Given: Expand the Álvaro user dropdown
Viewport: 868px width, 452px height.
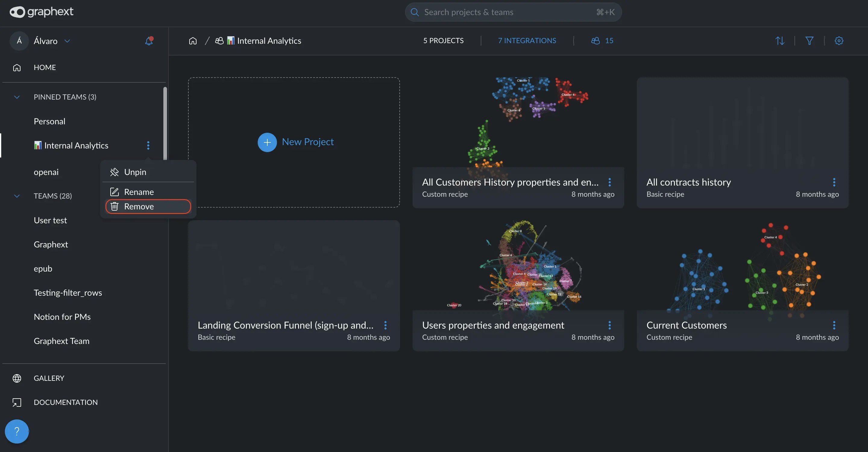Looking at the screenshot, I should [67, 41].
